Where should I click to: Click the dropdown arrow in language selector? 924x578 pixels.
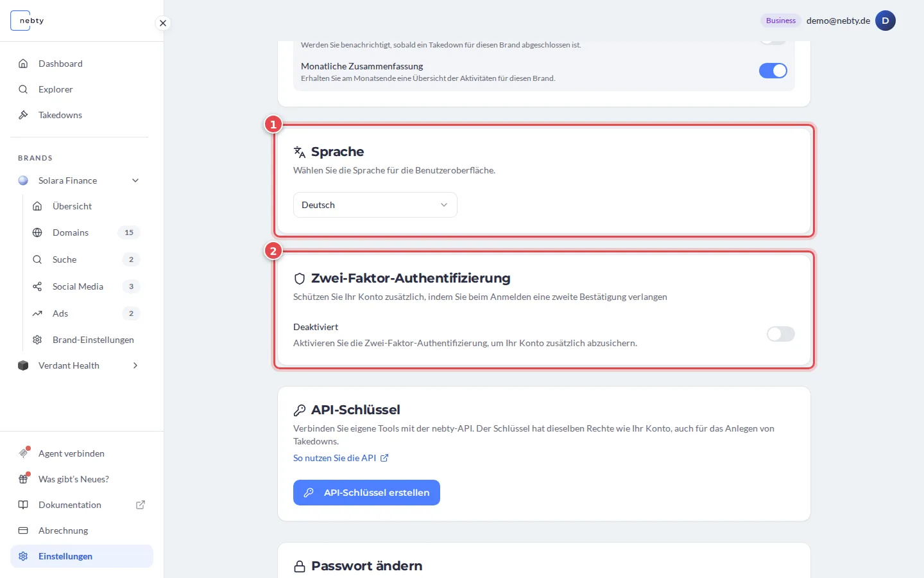tap(444, 205)
